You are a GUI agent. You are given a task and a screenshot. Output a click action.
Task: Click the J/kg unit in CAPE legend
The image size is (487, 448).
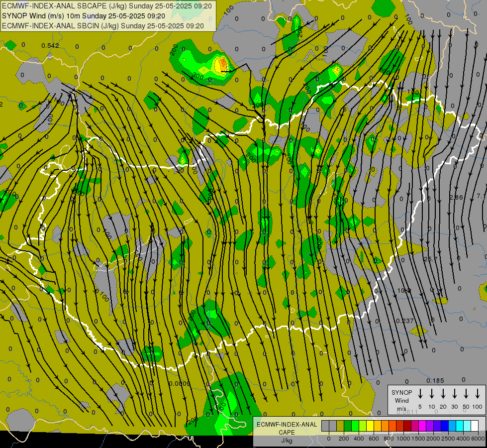[x=287, y=441]
